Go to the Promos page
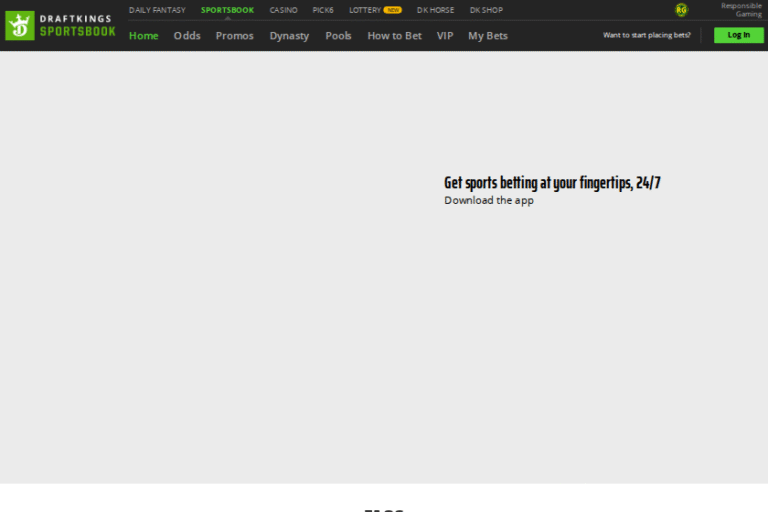This screenshot has width=768, height=512. 235,36
